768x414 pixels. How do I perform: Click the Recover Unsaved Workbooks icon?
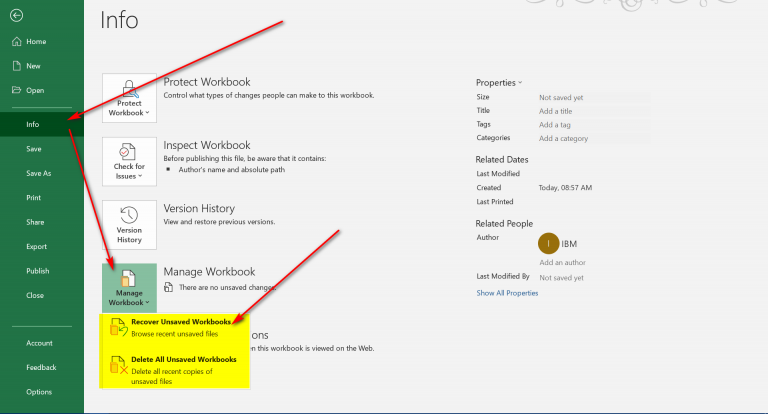click(118, 326)
